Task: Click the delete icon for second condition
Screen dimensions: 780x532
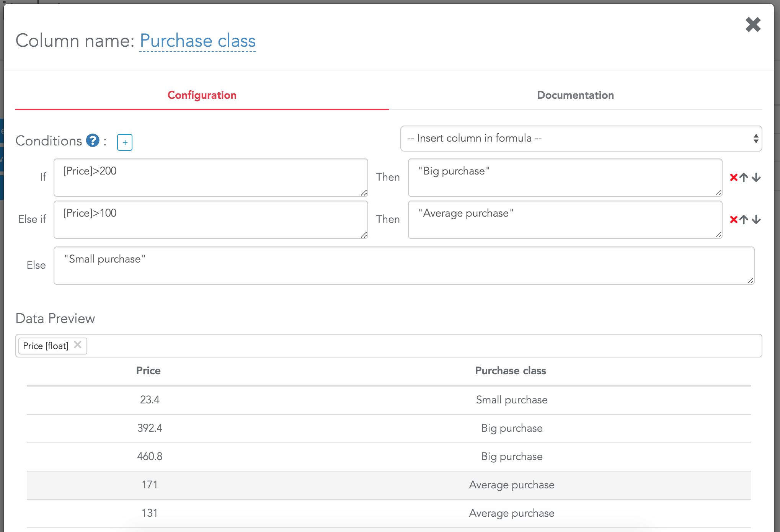Action: point(734,219)
